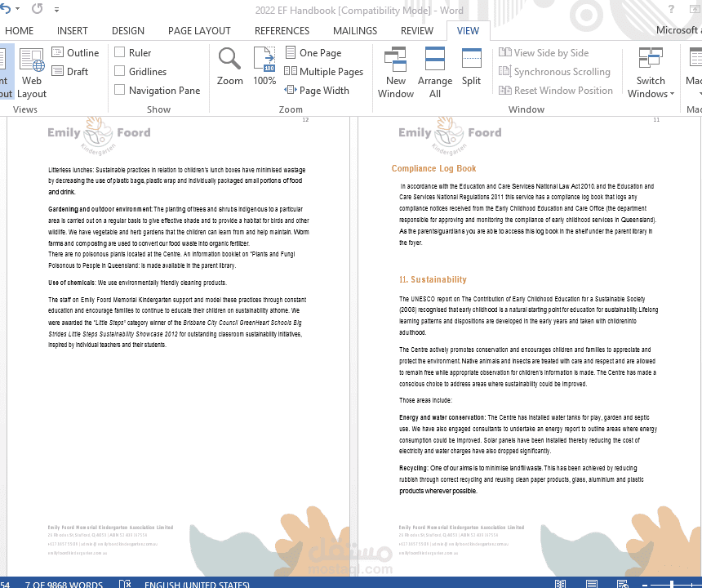
Task: Click 'Gardening and outdoor environment' bold text
Action: tap(100, 209)
